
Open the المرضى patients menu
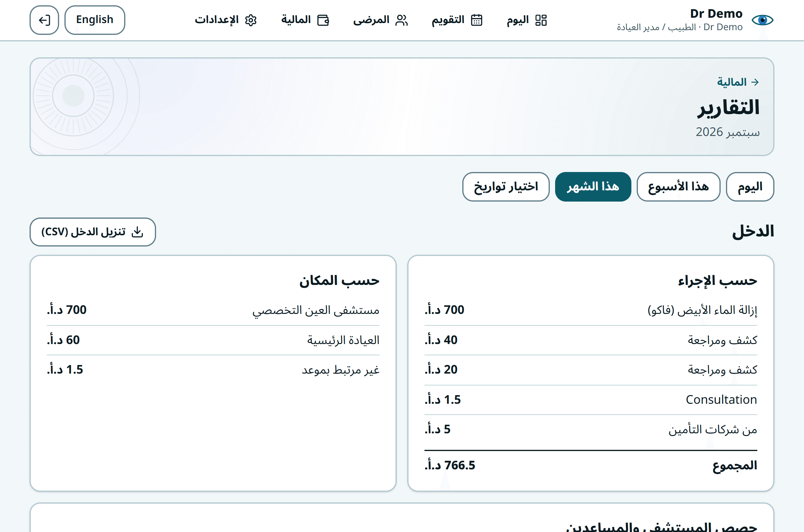click(380, 20)
